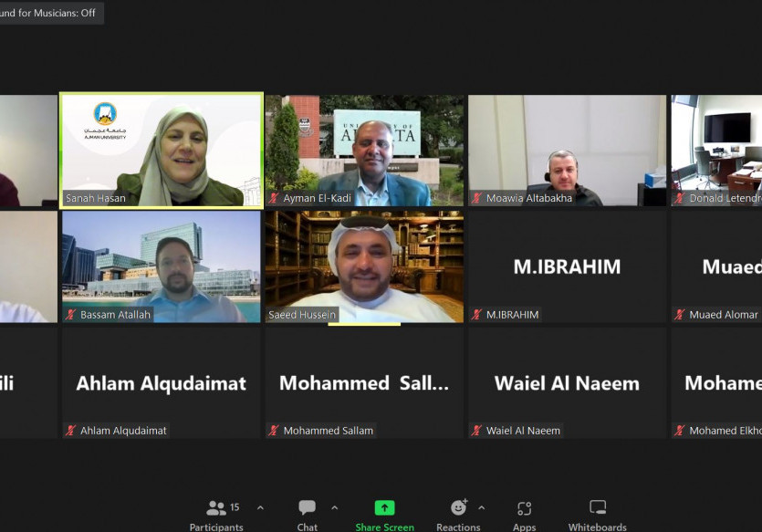Open the Apps icon
The image size is (762, 532).
(525, 508)
